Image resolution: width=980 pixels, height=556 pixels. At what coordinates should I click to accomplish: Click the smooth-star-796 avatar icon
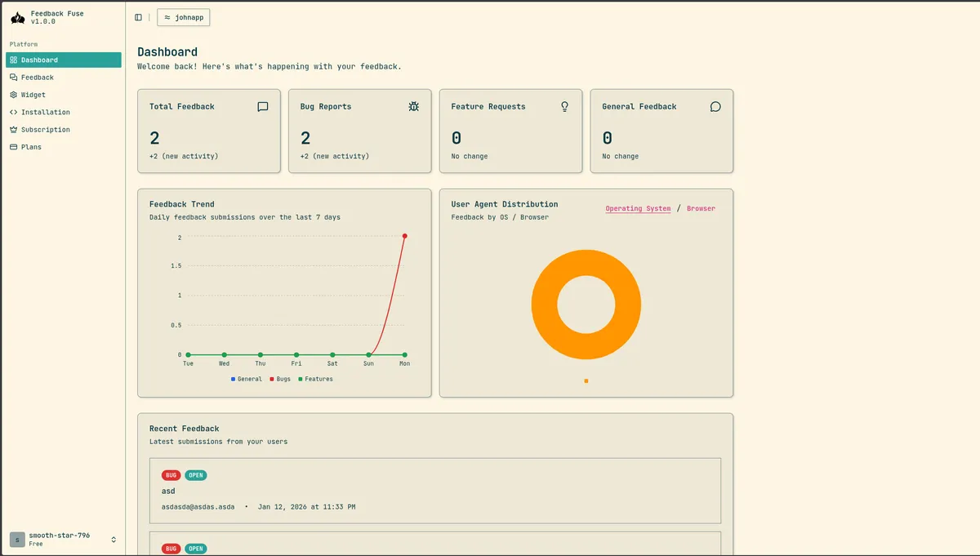[x=17, y=540]
